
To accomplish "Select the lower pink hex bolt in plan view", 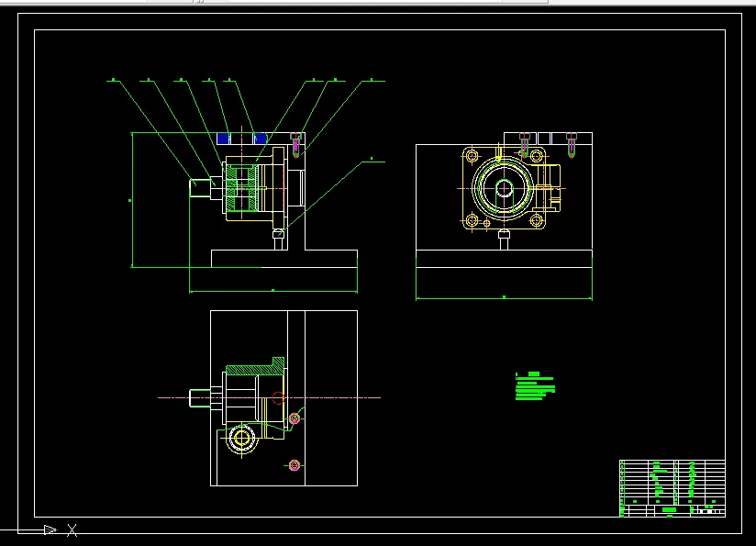I will 295,465.
